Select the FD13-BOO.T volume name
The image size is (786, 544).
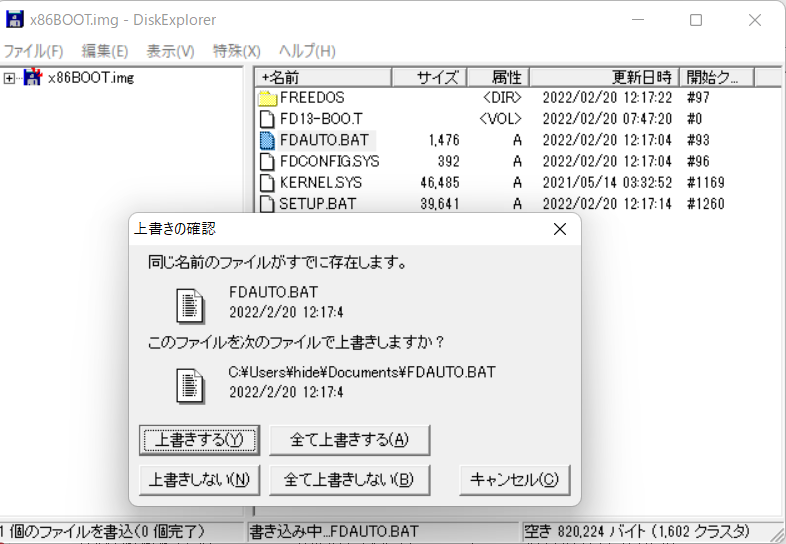321,119
